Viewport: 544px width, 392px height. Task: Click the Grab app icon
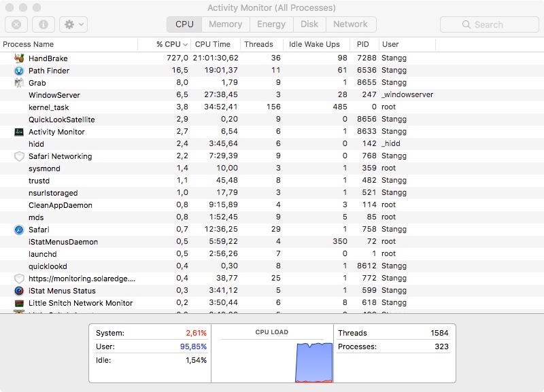point(18,83)
